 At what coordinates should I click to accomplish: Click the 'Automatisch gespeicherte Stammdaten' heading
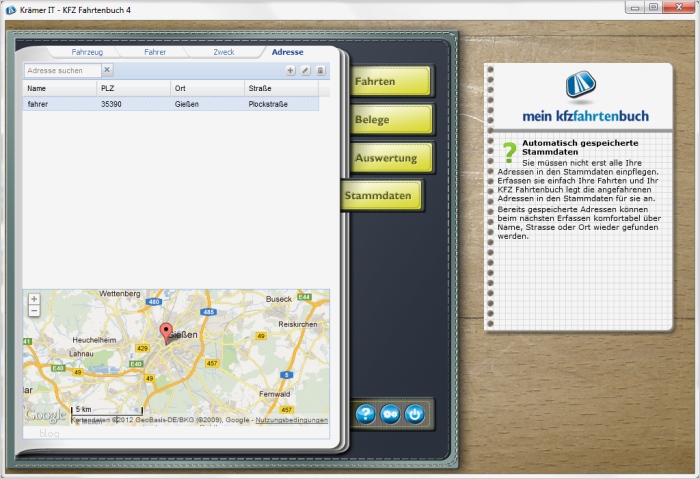[x=580, y=147]
